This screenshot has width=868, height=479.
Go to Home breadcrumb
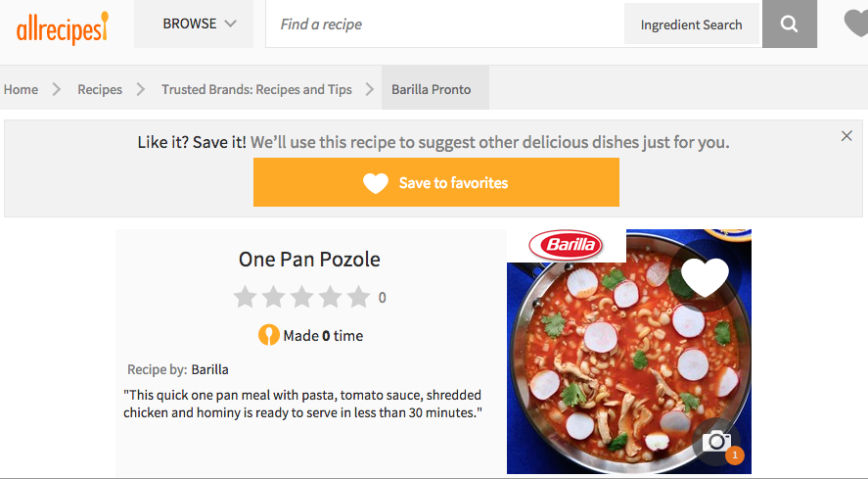click(21, 89)
